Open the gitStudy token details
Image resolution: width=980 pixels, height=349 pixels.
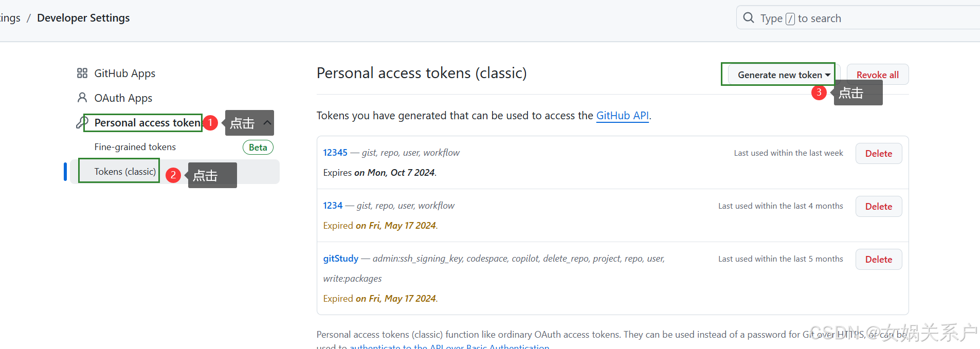point(340,258)
